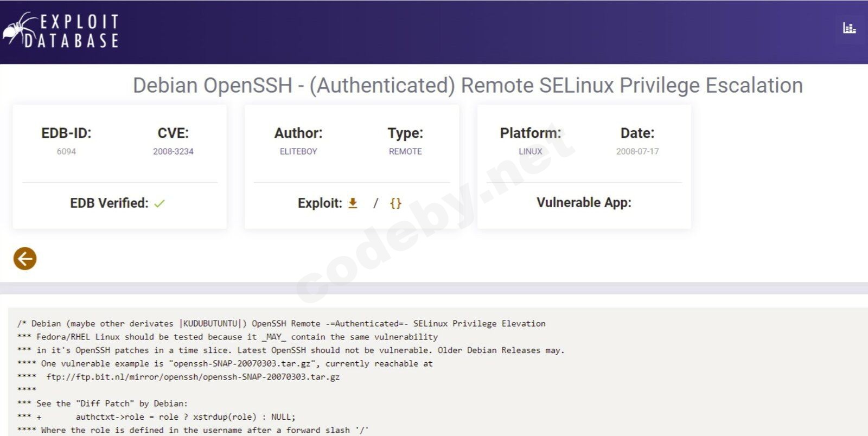This screenshot has height=436, width=868.
Task: View raw exploit via curly braces icon
Action: [395, 203]
